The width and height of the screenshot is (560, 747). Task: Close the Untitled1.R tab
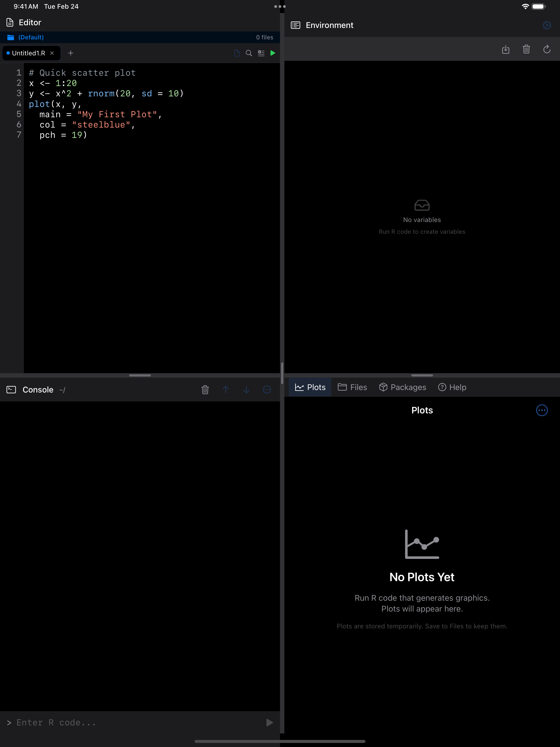[52, 53]
